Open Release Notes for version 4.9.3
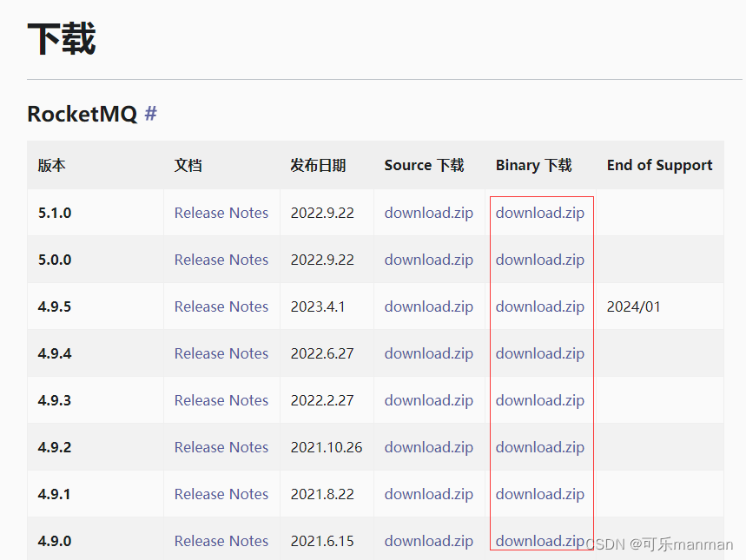The image size is (746, 560). pyautogui.click(x=221, y=400)
